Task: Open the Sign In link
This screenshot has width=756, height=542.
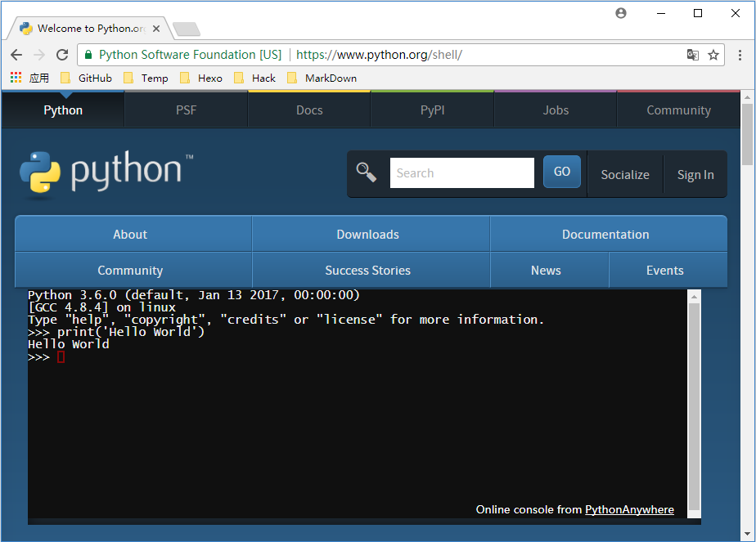Action: (695, 174)
